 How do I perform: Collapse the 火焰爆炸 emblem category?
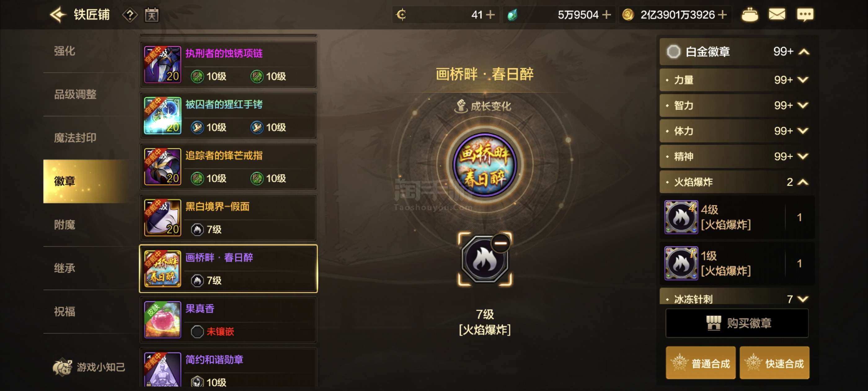click(737, 182)
